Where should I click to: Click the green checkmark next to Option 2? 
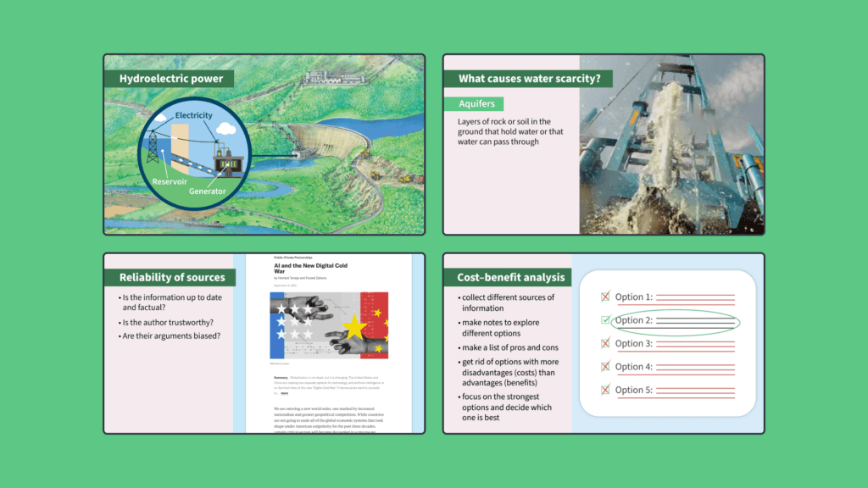coord(604,320)
